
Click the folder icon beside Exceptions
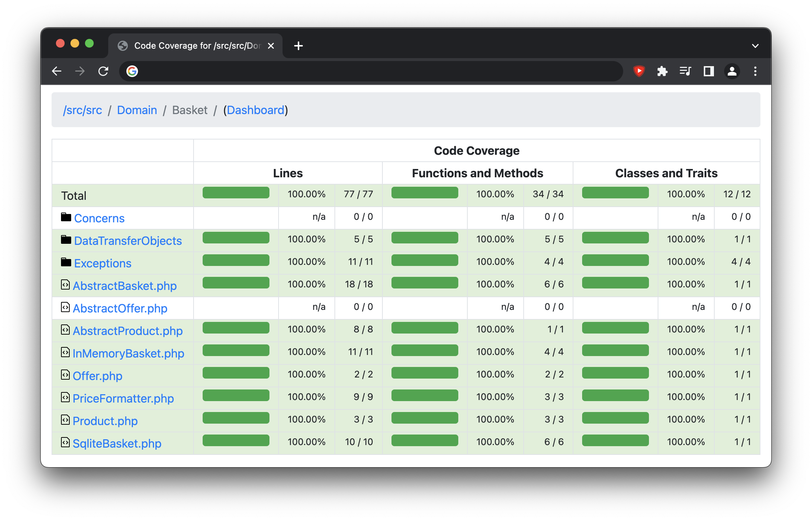point(66,262)
